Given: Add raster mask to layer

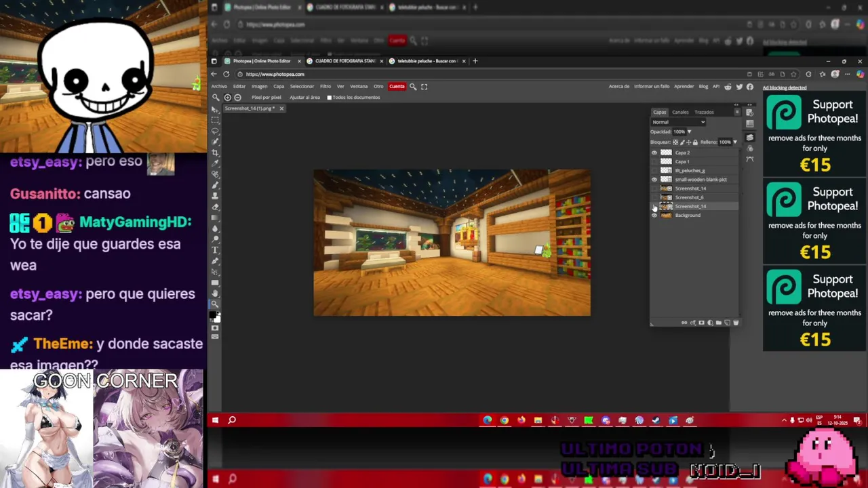Looking at the screenshot, I should click(x=701, y=323).
